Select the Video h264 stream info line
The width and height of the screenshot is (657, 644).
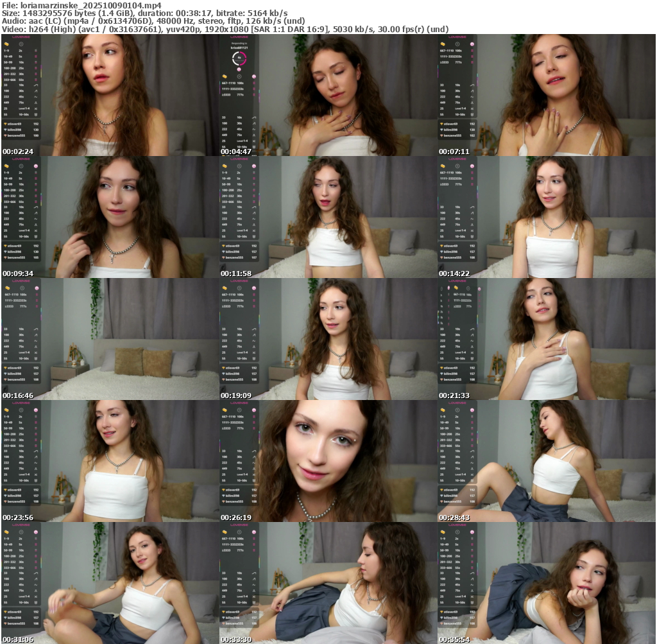click(x=225, y=30)
